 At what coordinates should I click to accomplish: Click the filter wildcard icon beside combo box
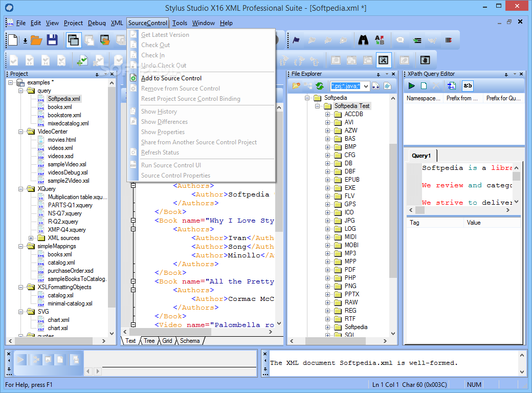(x=375, y=86)
